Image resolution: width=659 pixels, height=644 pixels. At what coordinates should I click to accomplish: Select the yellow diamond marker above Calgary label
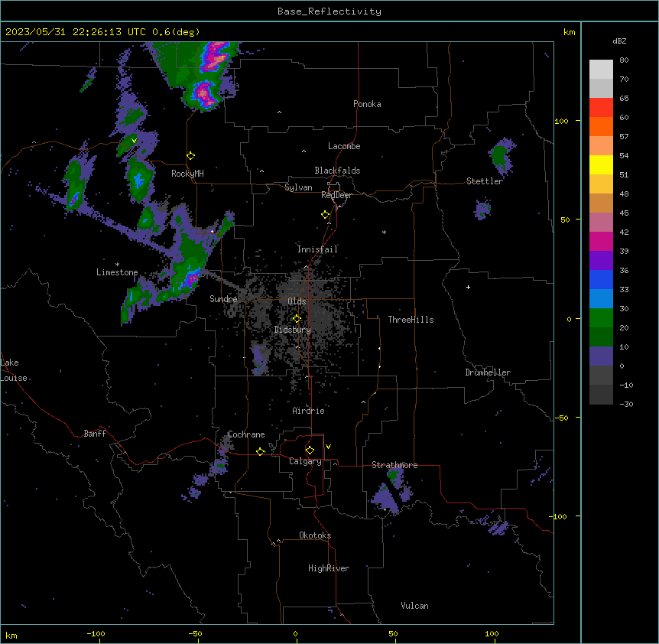(x=310, y=450)
